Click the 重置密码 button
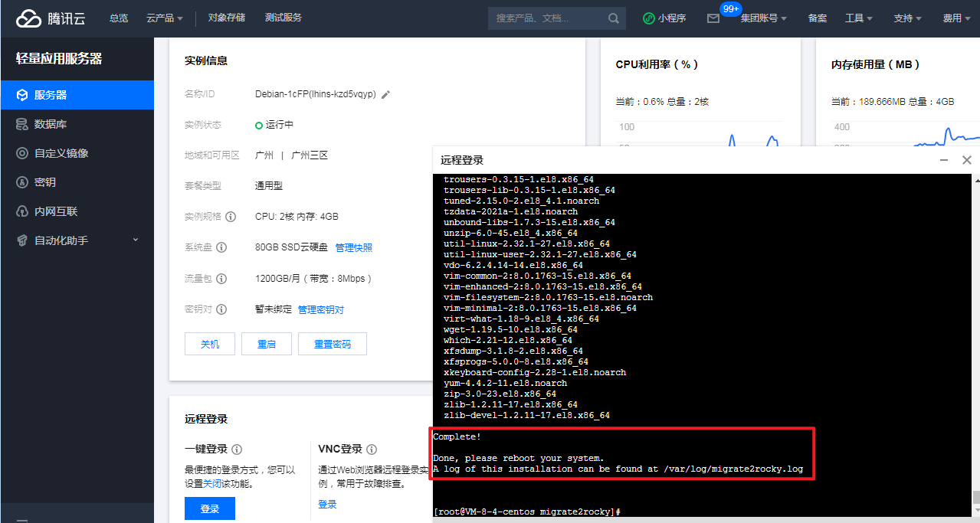Viewport: 980px width, 523px height. pyautogui.click(x=333, y=345)
